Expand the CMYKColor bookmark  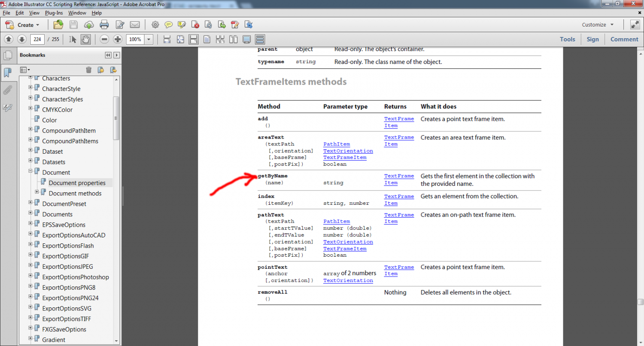click(x=30, y=109)
